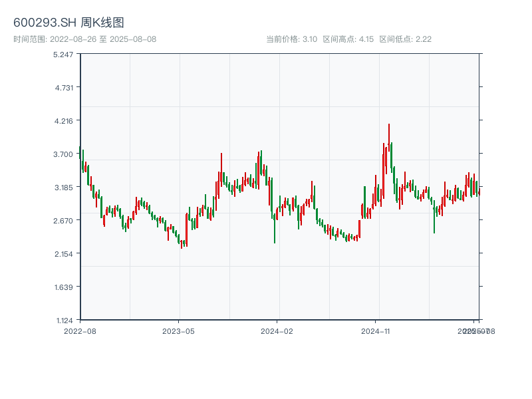Click the x-axis label 2022-08
The height and width of the screenshot is (399, 532).
tap(80, 331)
